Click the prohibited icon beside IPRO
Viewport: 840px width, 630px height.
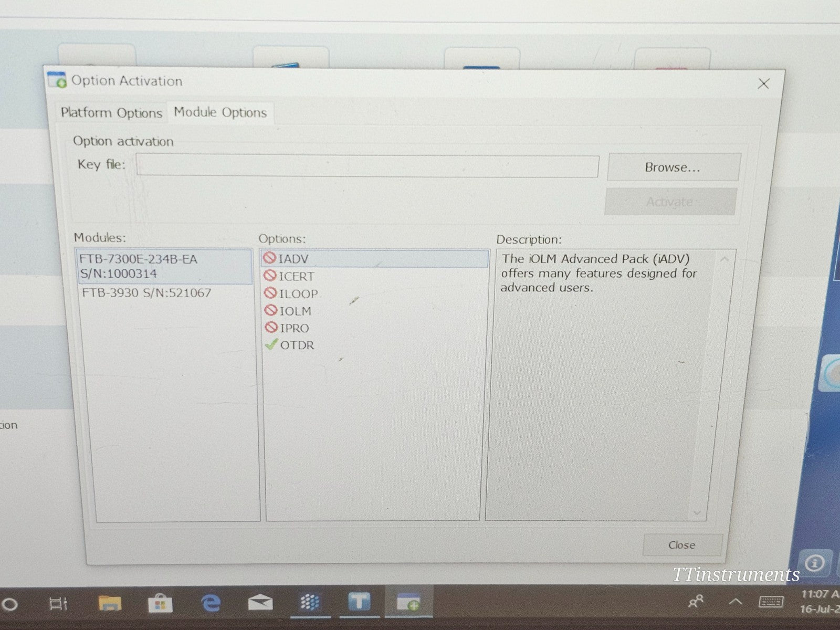tap(271, 327)
